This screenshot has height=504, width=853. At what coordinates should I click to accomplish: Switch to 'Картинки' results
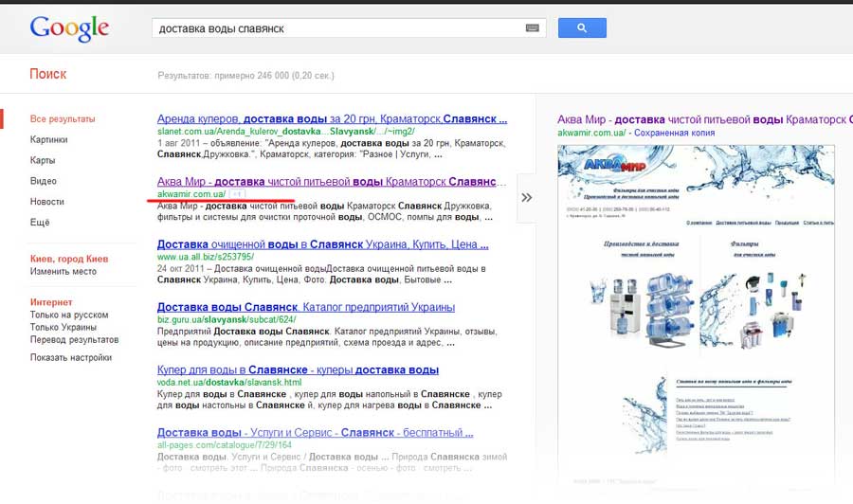(49, 139)
